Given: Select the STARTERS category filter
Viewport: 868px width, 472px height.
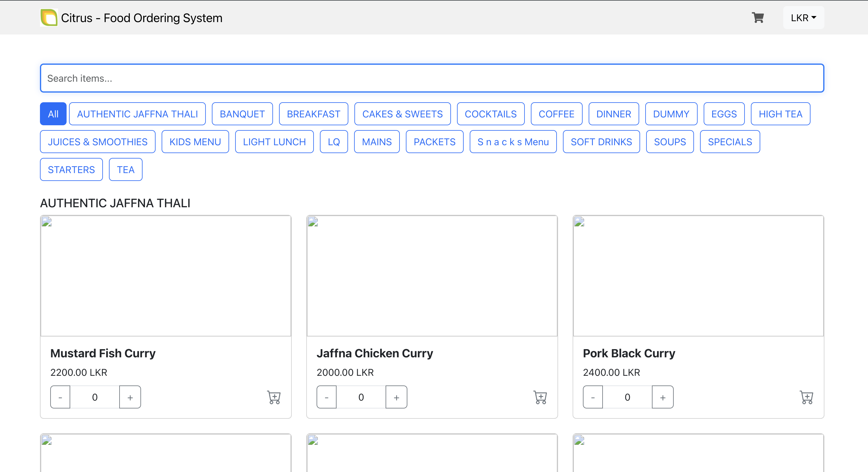Looking at the screenshot, I should click(x=71, y=169).
